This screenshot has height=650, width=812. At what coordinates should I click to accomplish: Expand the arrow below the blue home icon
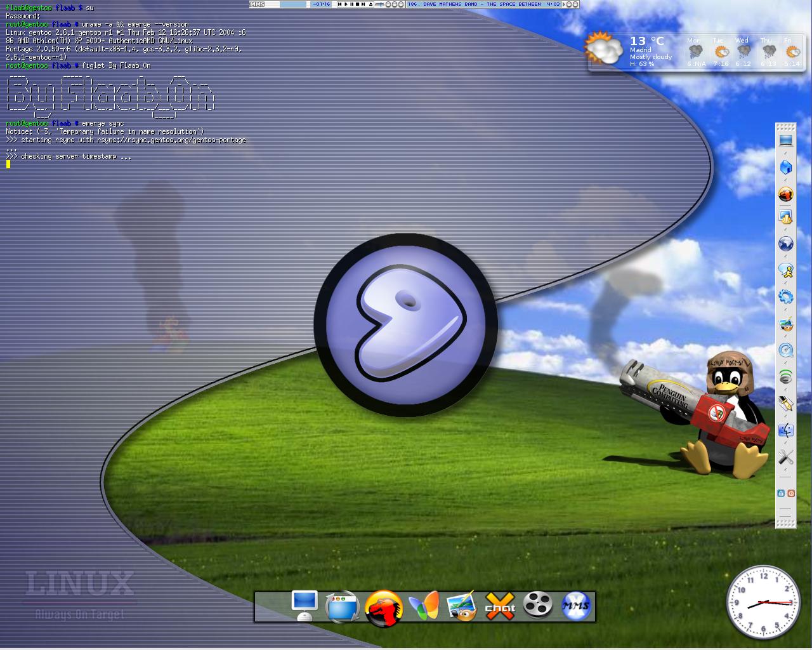tap(785, 179)
